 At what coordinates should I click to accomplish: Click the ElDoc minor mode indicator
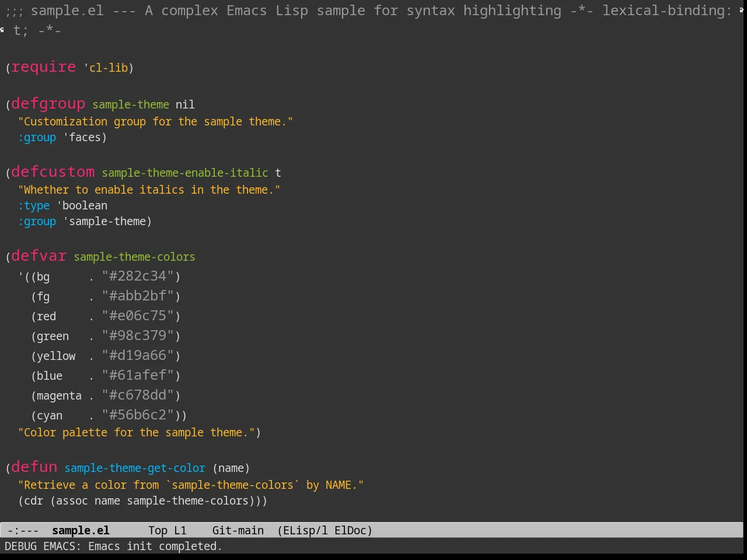click(x=350, y=530)
